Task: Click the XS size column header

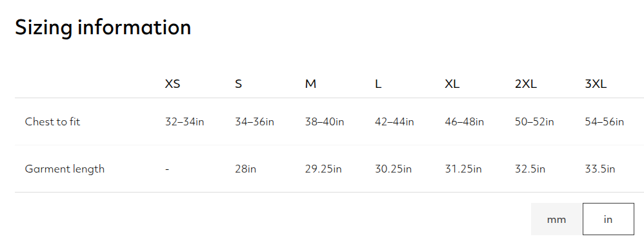Action: [x=172, y=84]
